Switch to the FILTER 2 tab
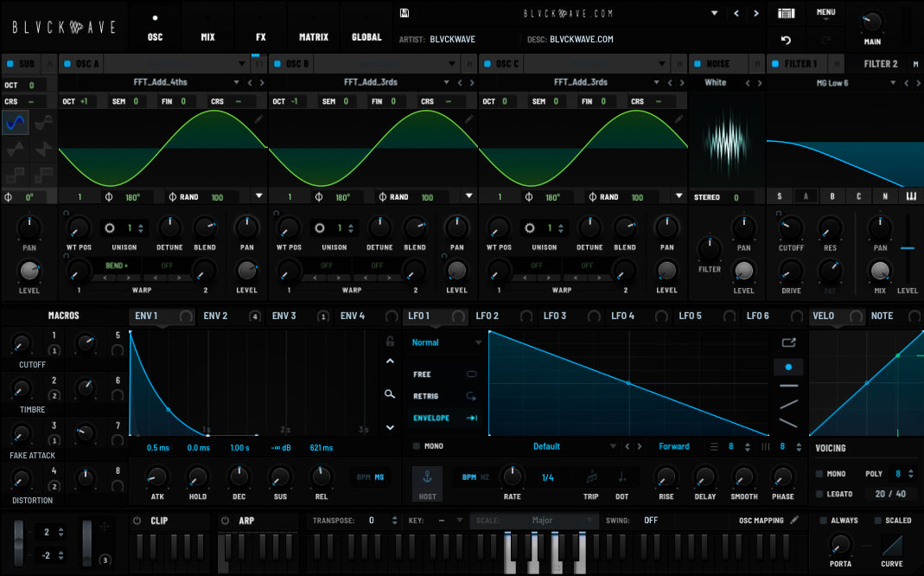 pos(880,63)
